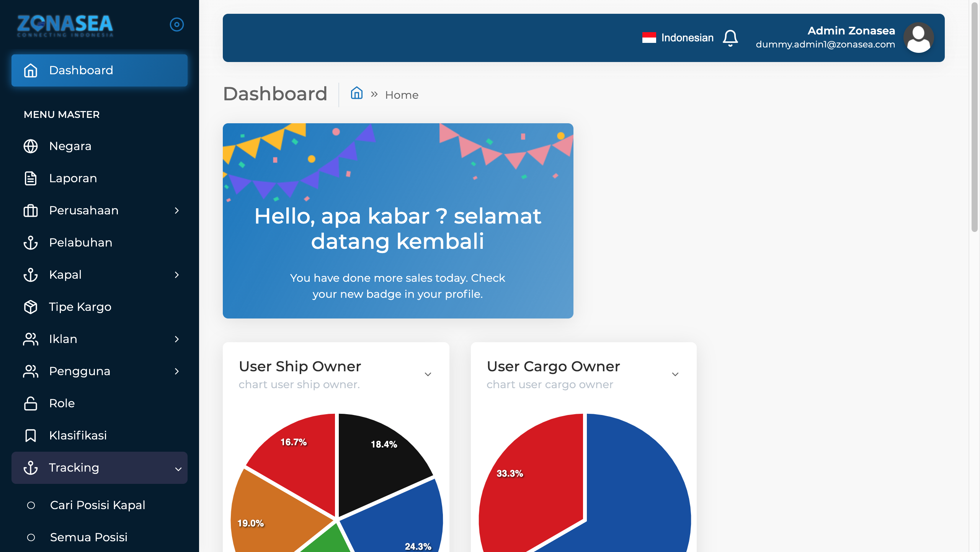Image resolution: width=980 pixels, height=552 pixels.
Task: Toggle the sidebar collapse circle icon
Action: pyautogui.click(x=177, y=24)
